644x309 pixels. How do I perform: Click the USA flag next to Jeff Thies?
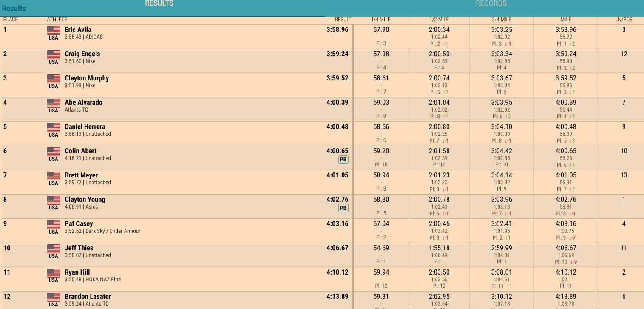[53, 248]
